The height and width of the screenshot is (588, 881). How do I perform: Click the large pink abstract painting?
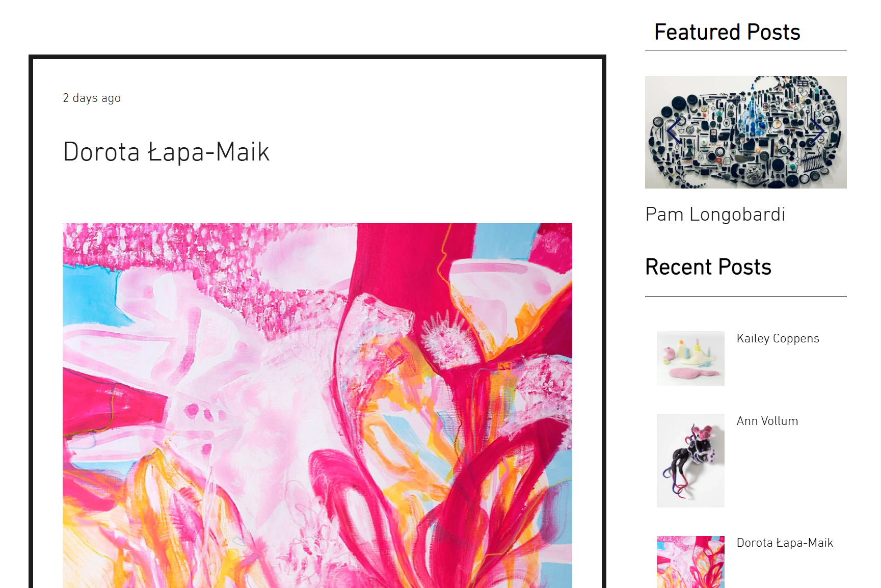tap(317, 406)
